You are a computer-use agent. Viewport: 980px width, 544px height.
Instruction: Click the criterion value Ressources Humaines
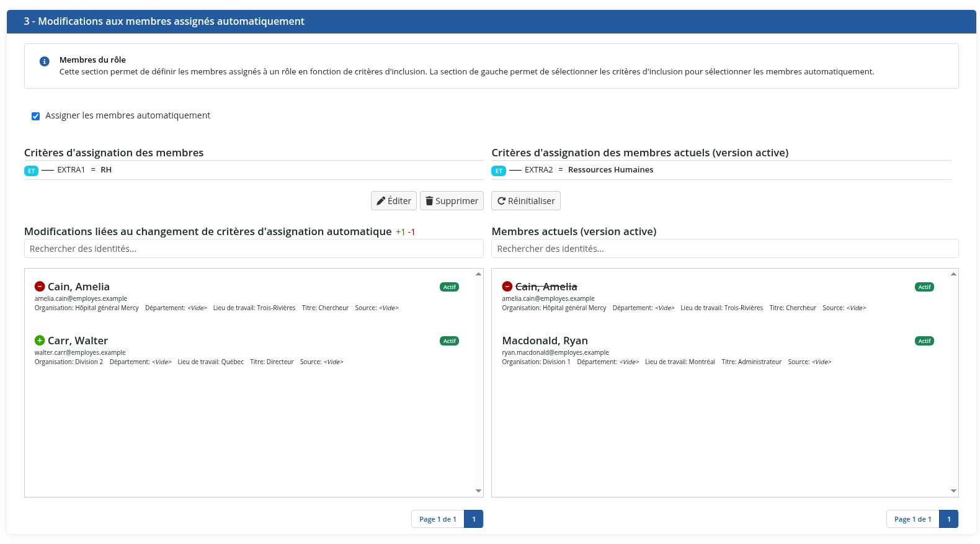[610, 170]
